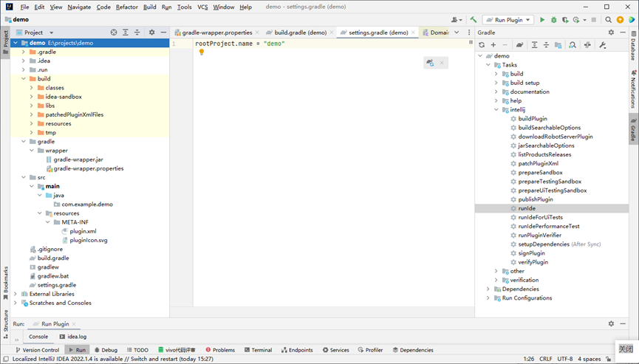Open the Problems tool window
639x364 pixels.
(220, 350)
